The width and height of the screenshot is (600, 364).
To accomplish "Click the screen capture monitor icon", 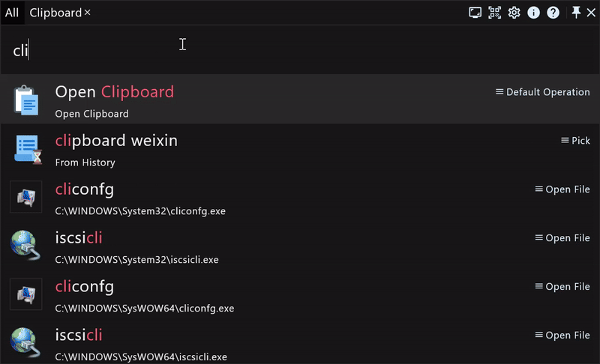I will click(x=475, y=13).
